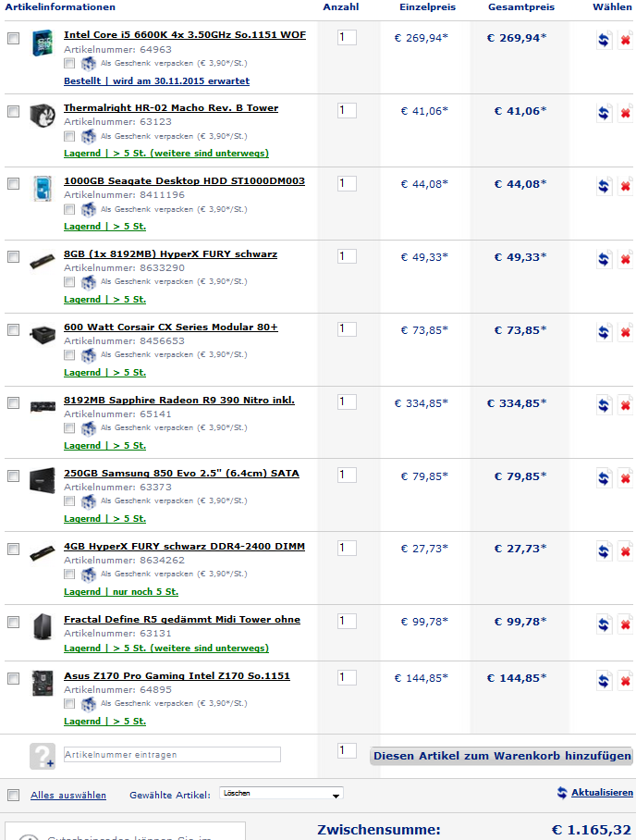Click update icon for Asus Z170 Pro Gaming
Image resolution: width=636 pixels, height=840 pixels.
pos(603,681)
